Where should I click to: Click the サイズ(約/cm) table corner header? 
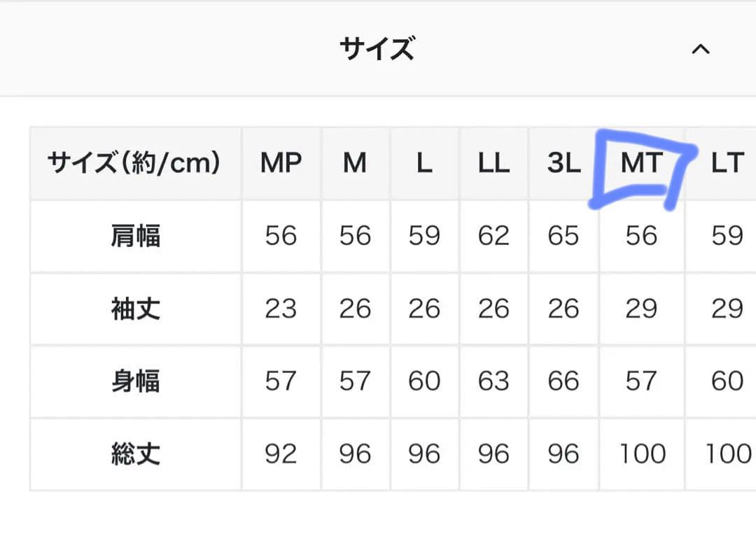coord(134,163)
